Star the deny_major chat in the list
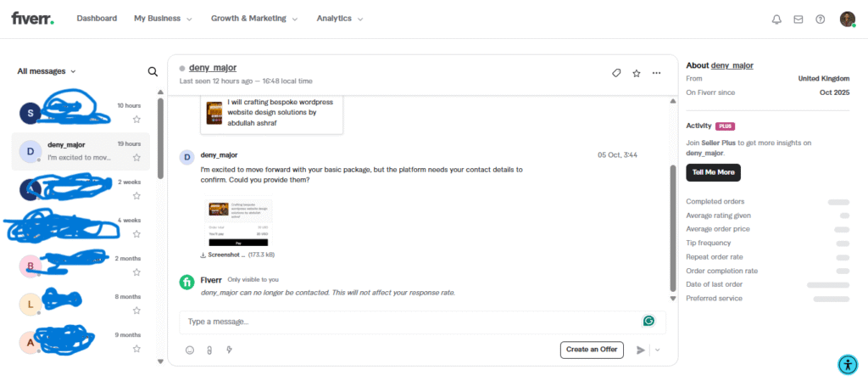Image resolution: width=868 pixels, height=381 pixels. pos(136,158)
